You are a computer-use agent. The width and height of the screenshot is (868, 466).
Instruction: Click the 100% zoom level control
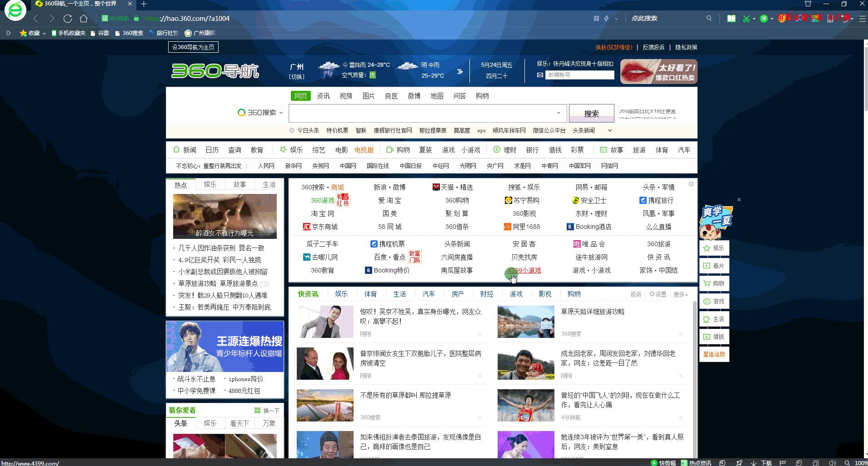pos(861,462)
